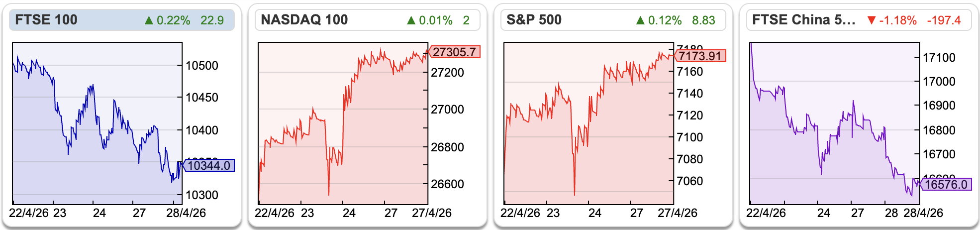Click the -1.18% change on FTSE China
Image resolution: width=980 pixels, height=230 pixels.
pos(897,20)
